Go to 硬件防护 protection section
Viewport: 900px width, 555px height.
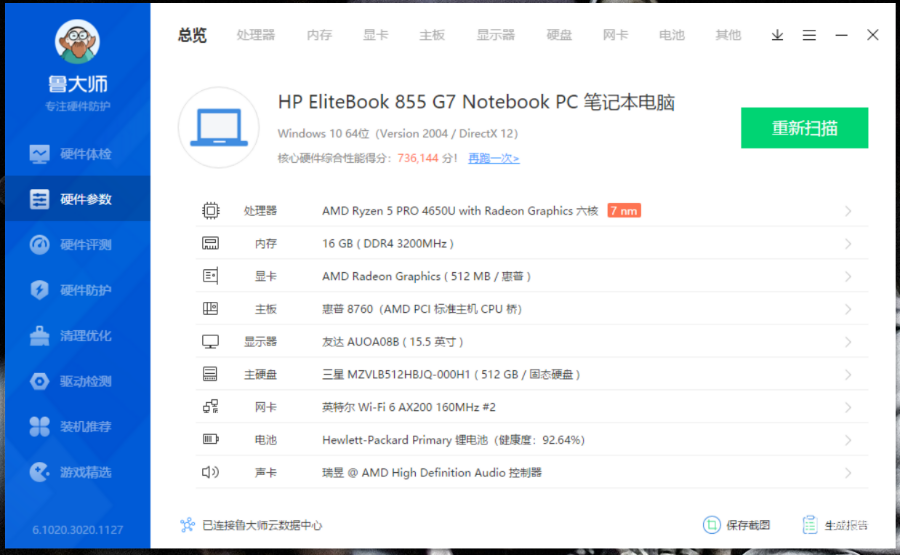(77, 290)
